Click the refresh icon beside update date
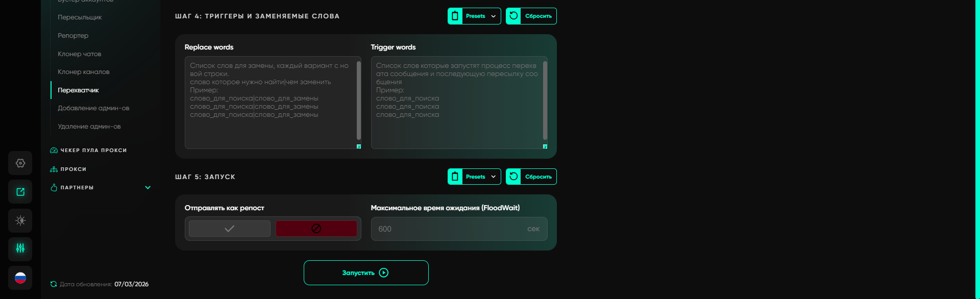The width and height of the screenshot is (980, 299). [54, 284]
